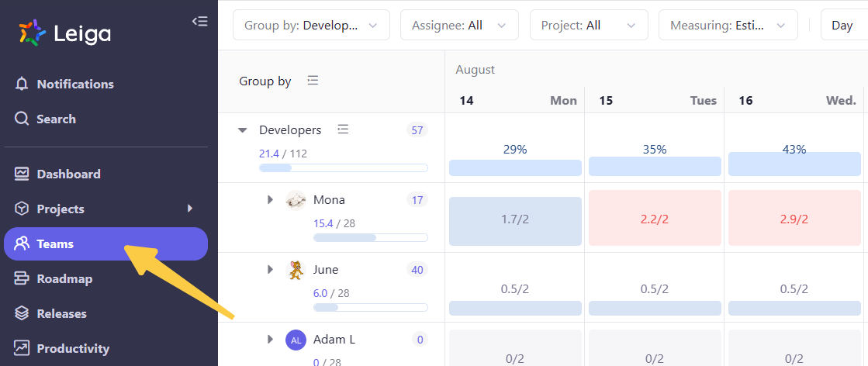Click the list icon beside Group by header
The width and height of the screenshot is (868, 366).
313,81
